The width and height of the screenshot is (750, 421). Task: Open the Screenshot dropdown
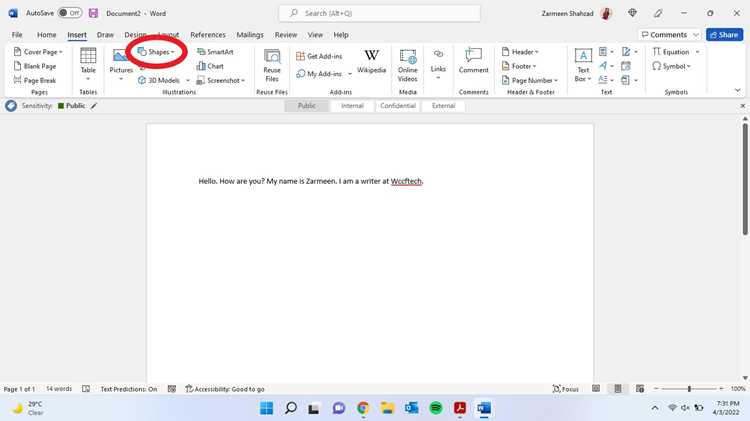221,80
